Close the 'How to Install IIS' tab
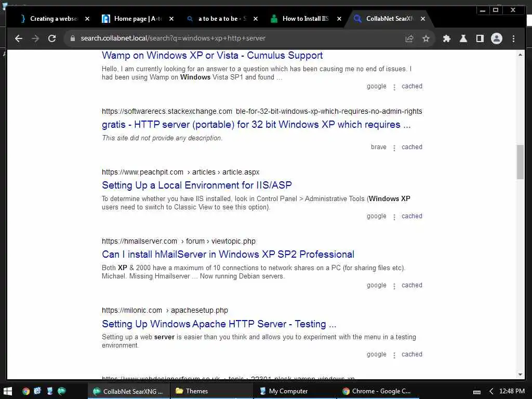532x399 pixels. [339, 19]
